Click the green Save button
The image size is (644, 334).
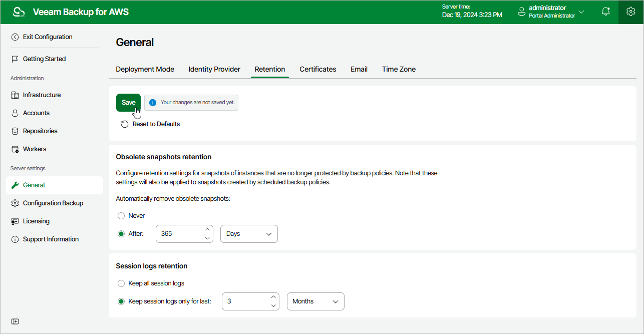tap(128, 102)
